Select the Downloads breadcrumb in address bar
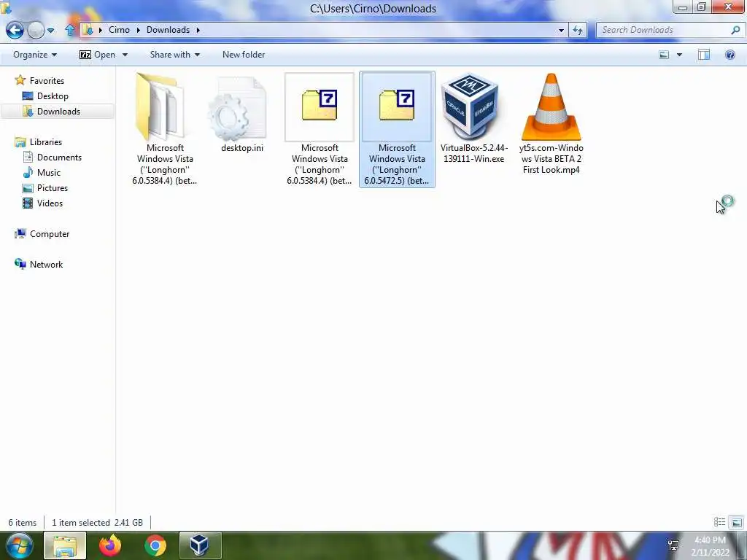The height and width of the screenshot is (560, 747). [x=168, y=30]
